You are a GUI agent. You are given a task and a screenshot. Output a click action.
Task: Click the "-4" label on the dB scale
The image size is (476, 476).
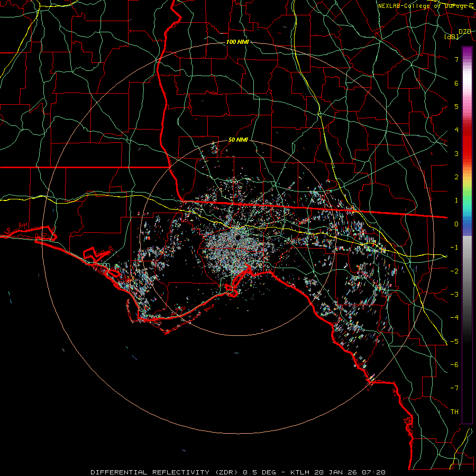[454, 318]
